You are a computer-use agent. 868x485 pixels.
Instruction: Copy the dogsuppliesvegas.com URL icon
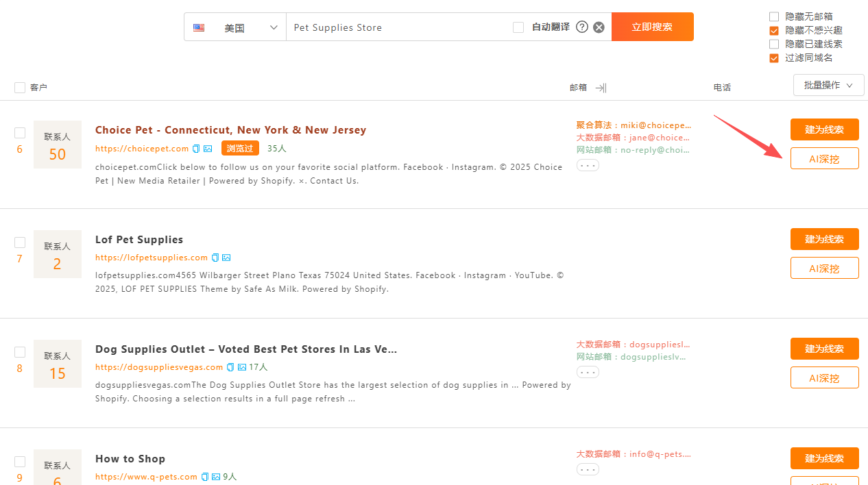point(230,367)
